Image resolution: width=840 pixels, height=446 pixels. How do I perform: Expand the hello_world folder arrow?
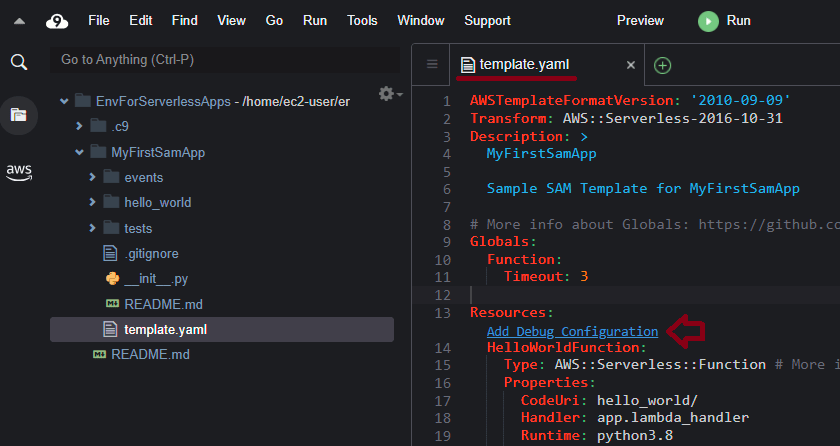point(92,202)
